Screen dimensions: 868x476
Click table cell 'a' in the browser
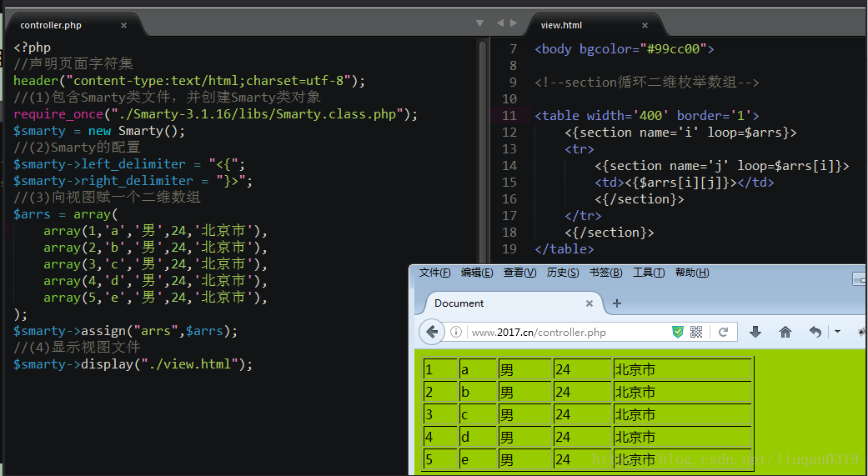coord(478,369)
